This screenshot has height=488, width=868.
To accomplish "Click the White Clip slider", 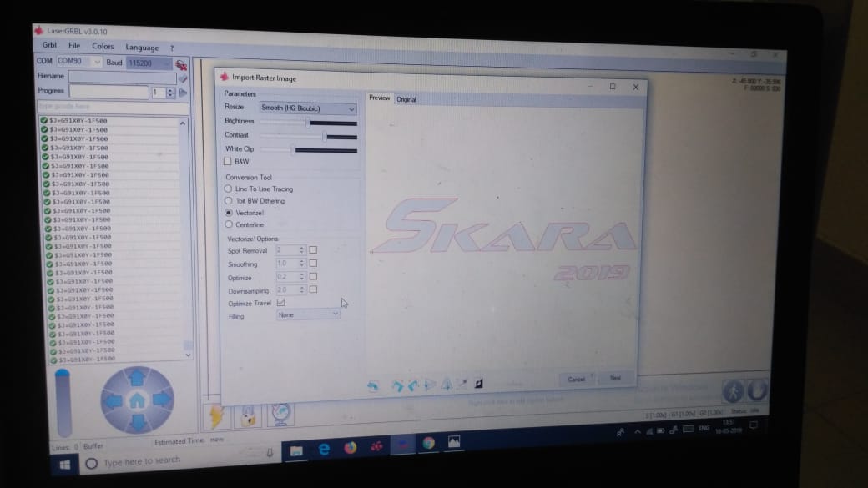I will coord(308,149).
